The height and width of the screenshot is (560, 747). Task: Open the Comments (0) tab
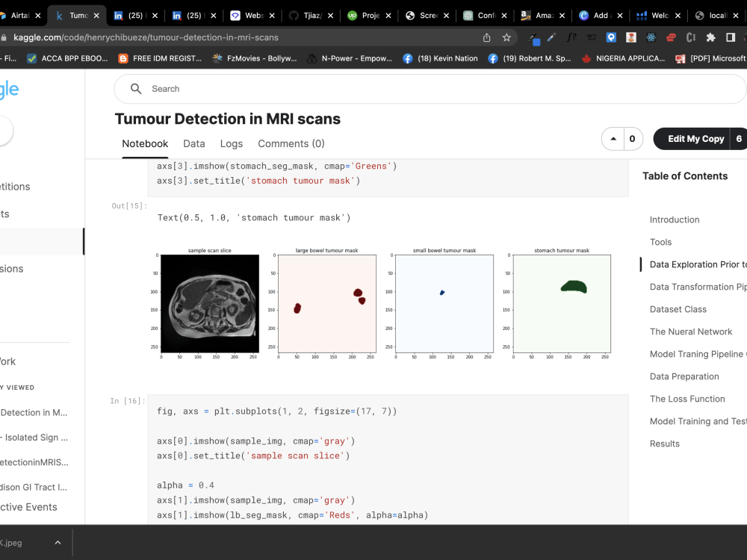[x=291, y=144]
